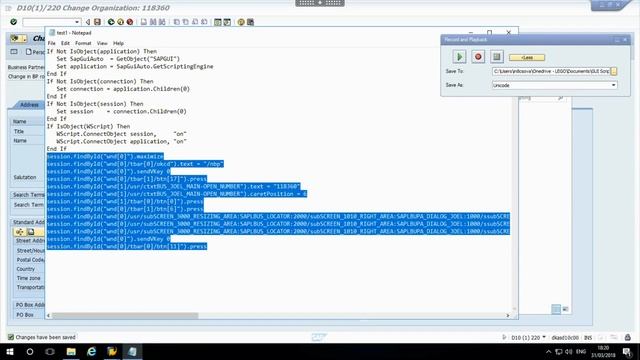Screen dimensions: 640x360
Task: Open Notepad Help menu
Action: pyautogui.click(x=118, y=43)
